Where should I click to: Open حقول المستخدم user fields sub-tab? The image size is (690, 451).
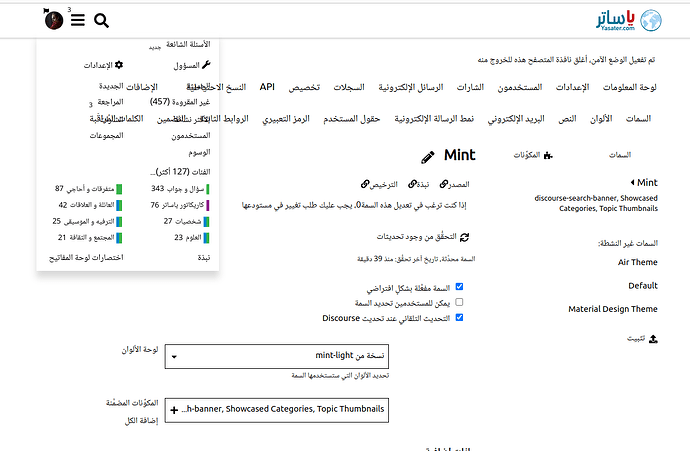pos(351,119)
